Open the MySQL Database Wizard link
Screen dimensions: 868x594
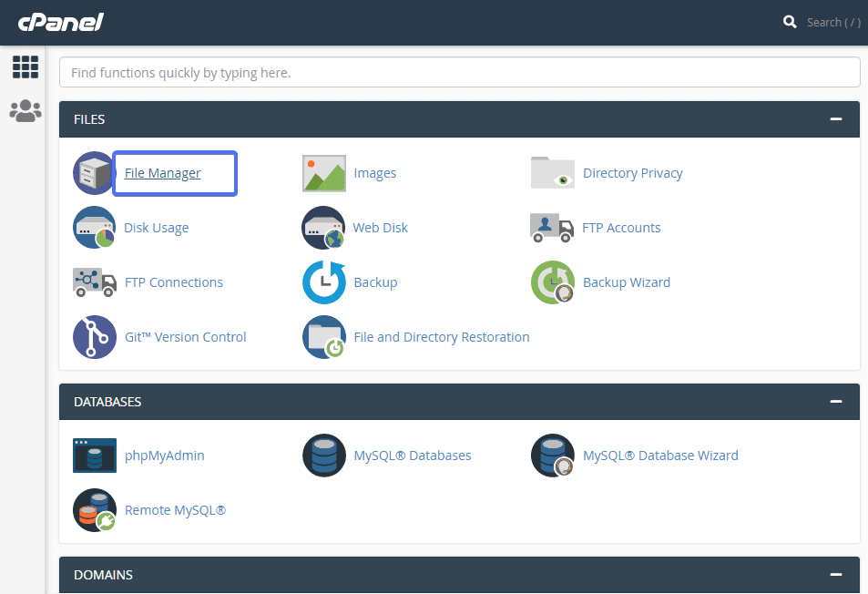tap(660, 456)
